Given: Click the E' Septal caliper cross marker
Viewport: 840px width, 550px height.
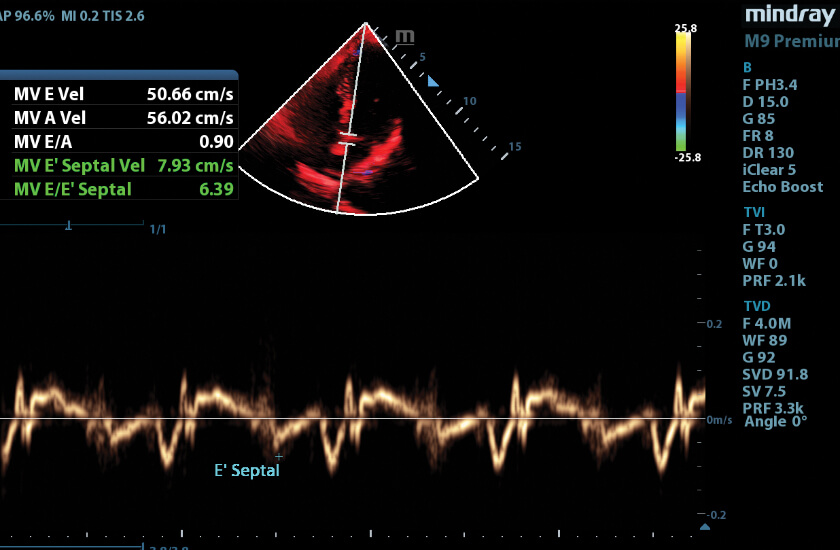Looking at the screenshot, I should [279, 456].
